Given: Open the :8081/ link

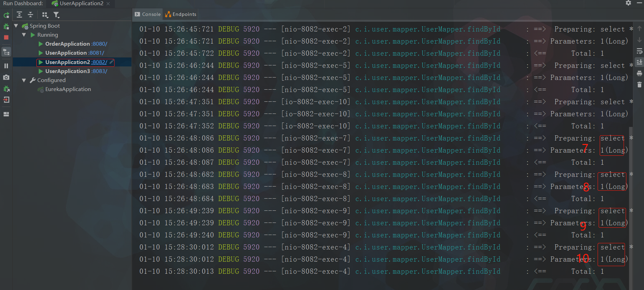Looking at the screenshot, I should pos(96,53).
